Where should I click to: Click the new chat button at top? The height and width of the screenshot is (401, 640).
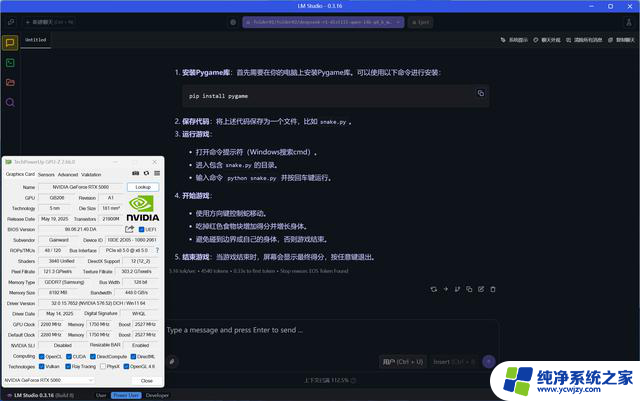pyautogui.click(x=49, y=22)
